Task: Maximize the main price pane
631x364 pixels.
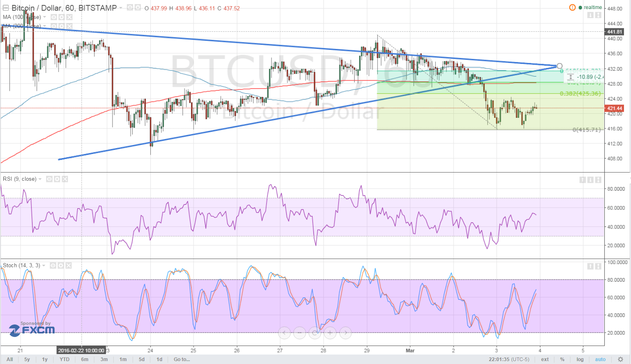Action: pos(598,15)
